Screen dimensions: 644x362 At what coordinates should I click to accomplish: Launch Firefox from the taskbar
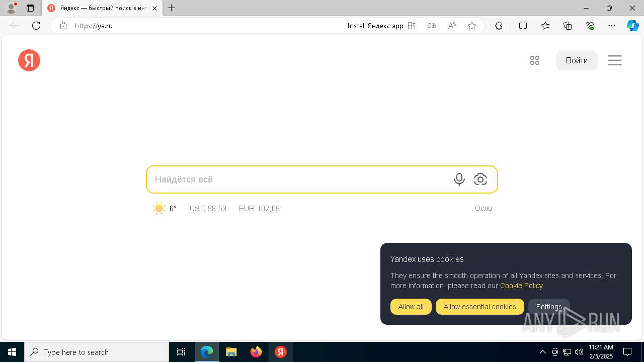256,352
